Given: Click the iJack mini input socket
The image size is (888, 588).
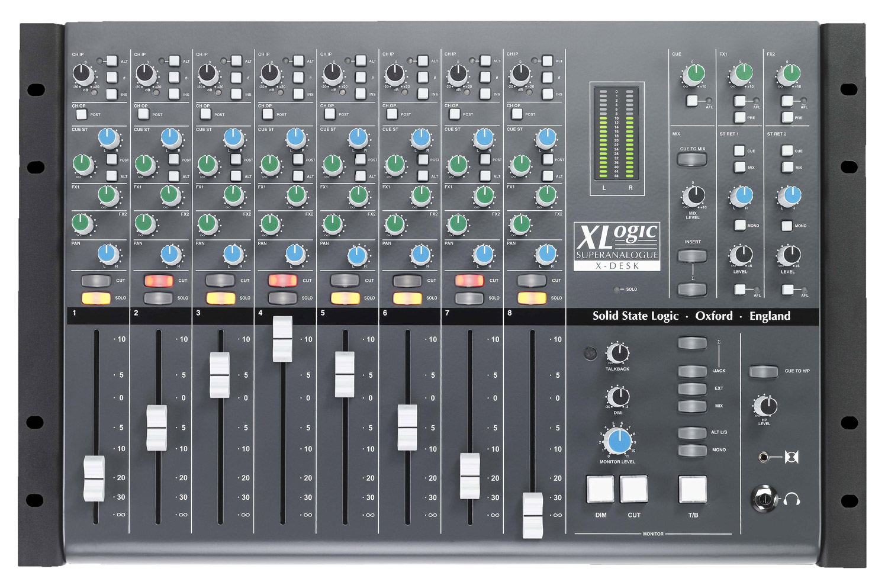Looking at the screenshot, I should [764, 457].
